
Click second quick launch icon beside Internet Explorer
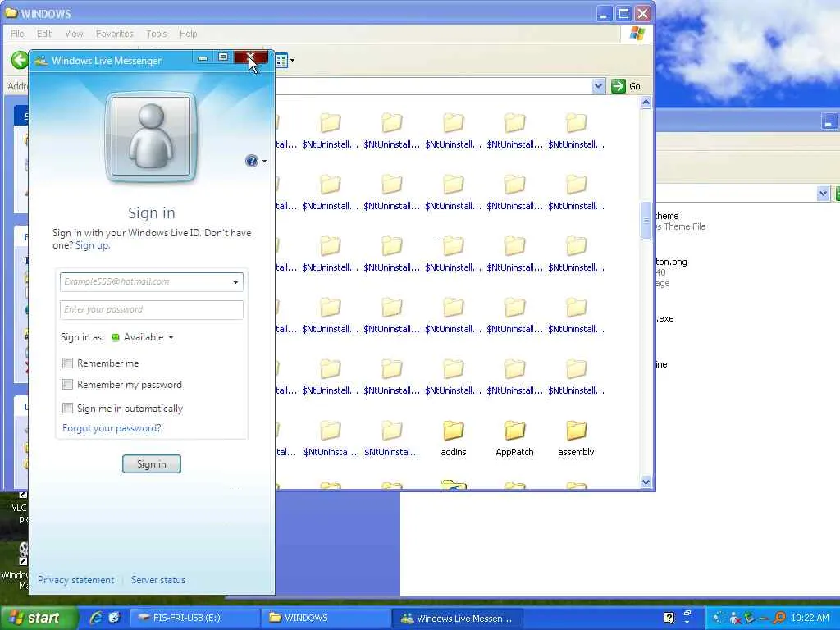tap(114, 618)
